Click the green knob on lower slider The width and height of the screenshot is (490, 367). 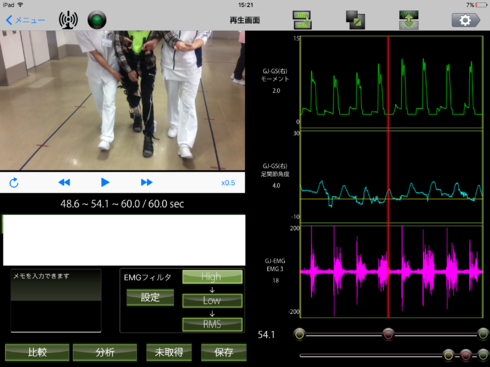coord(483,355)
